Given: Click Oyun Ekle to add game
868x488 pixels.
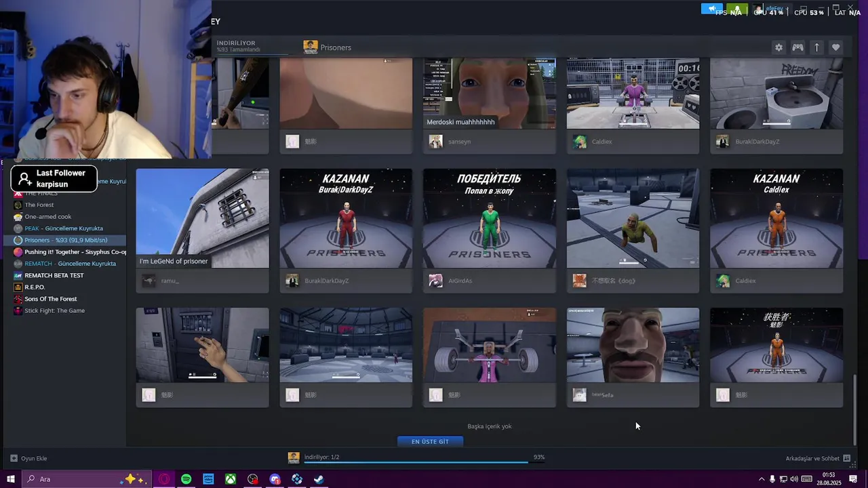Looking at the screenshot, I should (34, 458).
